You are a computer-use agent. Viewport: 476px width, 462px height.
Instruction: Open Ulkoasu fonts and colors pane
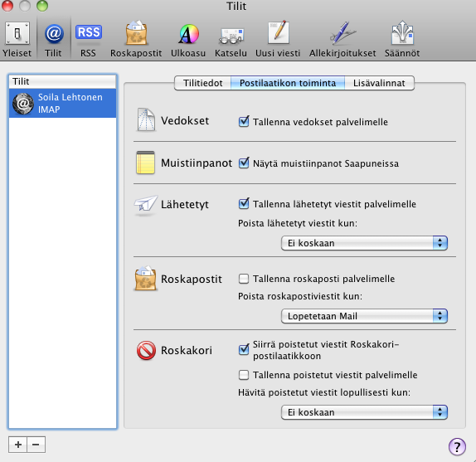point(188,39)
